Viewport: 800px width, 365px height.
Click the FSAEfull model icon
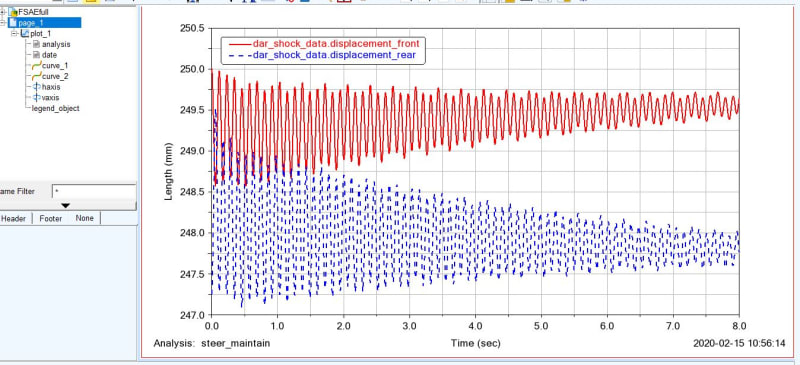point(13,12)
